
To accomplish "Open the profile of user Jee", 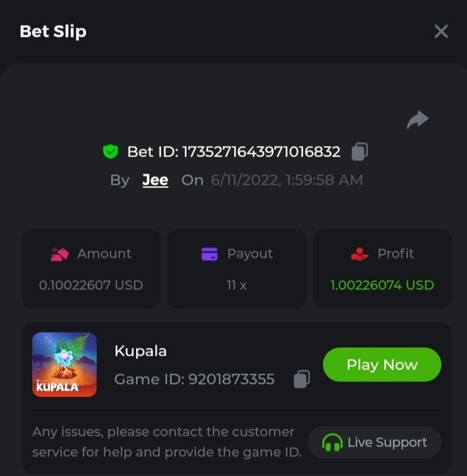I will 155,180.
